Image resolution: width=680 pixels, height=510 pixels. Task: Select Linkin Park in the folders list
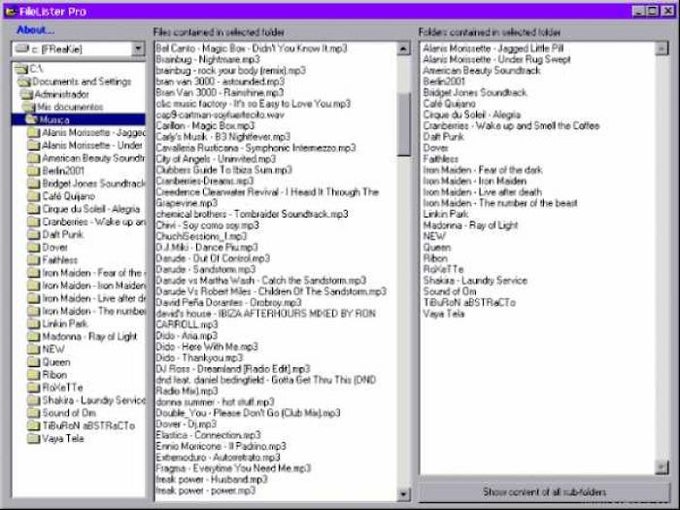(x=445, y=214)
